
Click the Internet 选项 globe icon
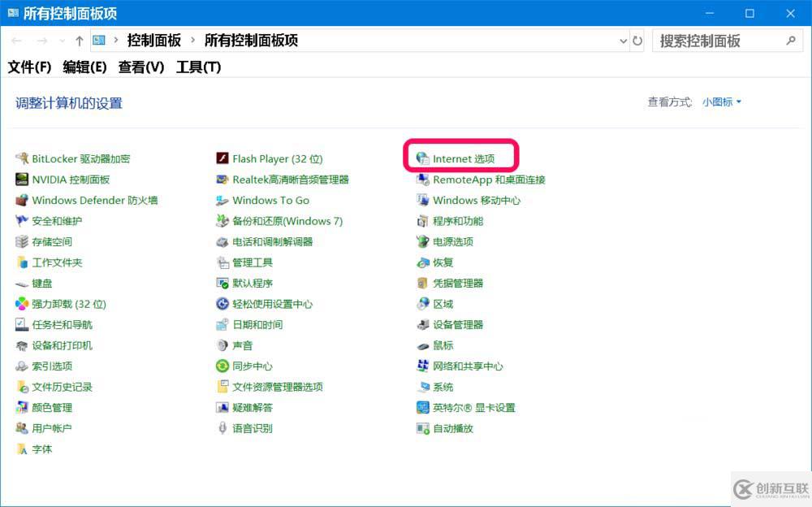pos(422,158)
